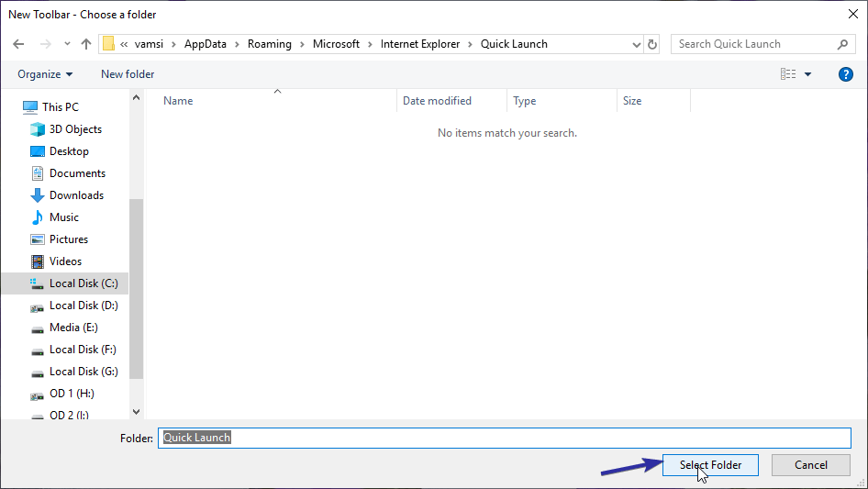Image resolution: width=868 pixels, height=489 pixels.
Task: Refresh the Quick Launch folder view
Action: pyautogui.click(x=652, y=44)
